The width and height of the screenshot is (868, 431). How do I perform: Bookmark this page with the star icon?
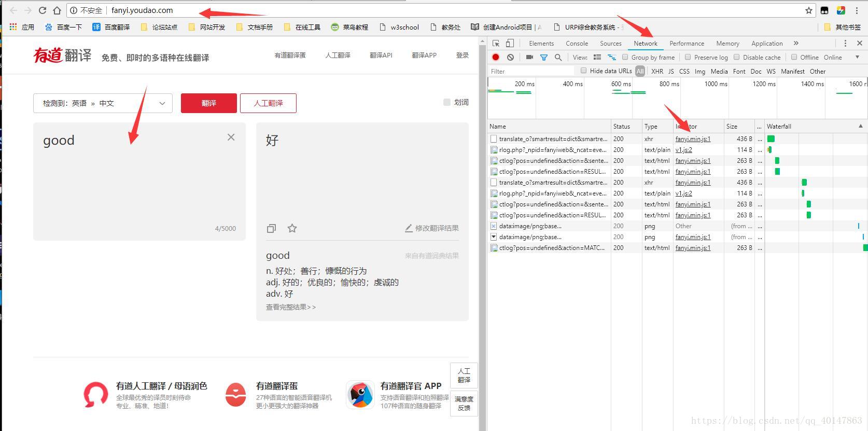(x=808, y=10)
